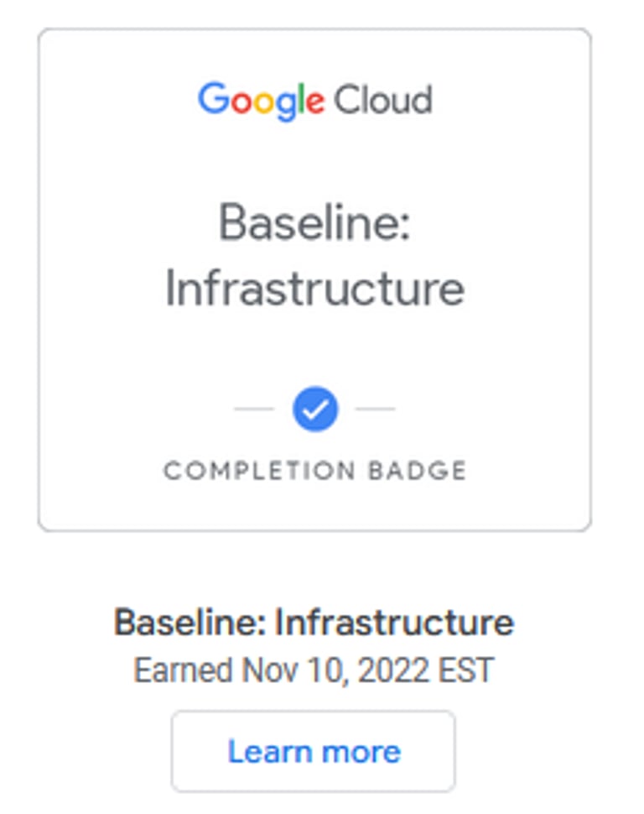
Task: Click the Earned Nov 10, 2022 EST text
Action: (x=314, y=671)
